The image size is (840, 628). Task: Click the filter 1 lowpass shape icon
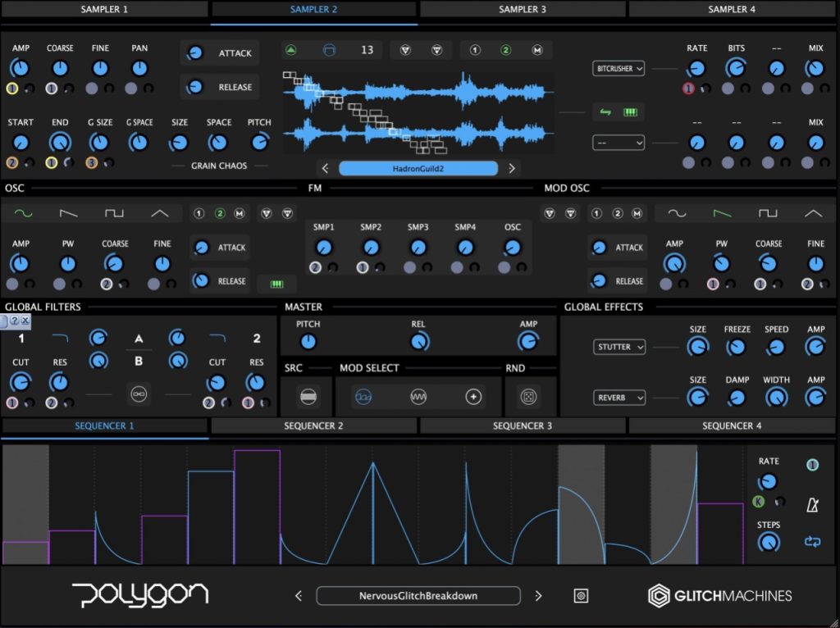pos(60,338)
